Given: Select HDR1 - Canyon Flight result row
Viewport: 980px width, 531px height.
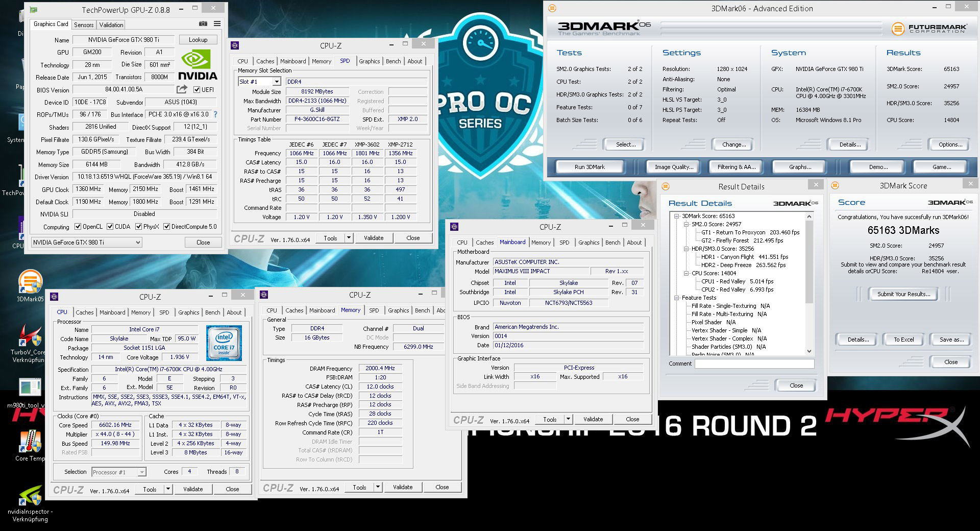Looking at the screenshot, I should click(x=745, y=257).
